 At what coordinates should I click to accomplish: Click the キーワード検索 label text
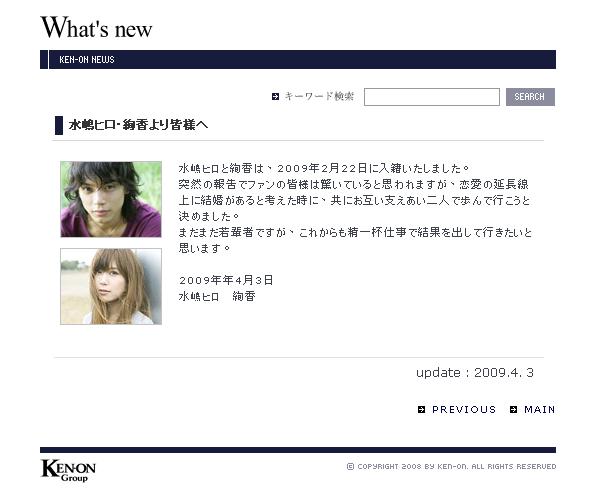pos(319,96)
